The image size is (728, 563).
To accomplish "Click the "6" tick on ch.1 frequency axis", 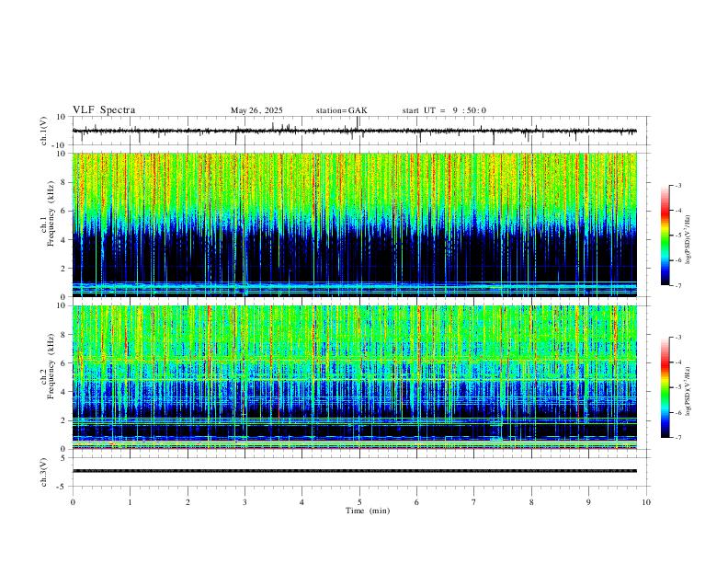I will click(x=64, y=211).
